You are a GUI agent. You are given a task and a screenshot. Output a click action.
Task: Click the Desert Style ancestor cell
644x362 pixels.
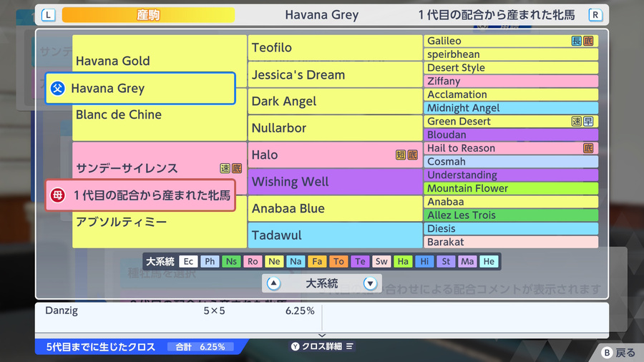click(511, 68)
